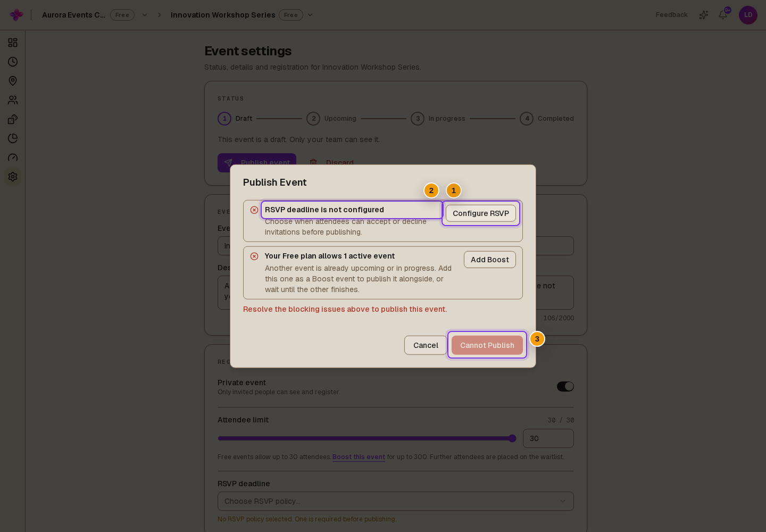The width and height of the screenshot is (766, 532).
Task: Open the settings gear icon in sidebar
Action: [x=13, y=177]
